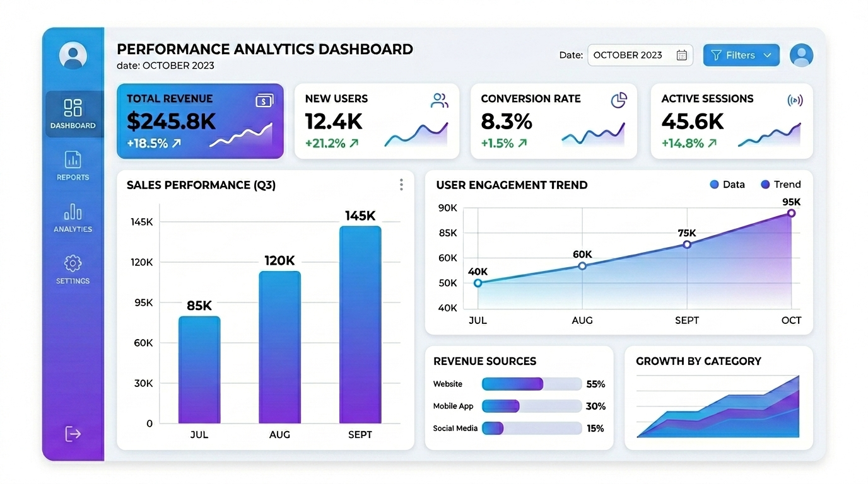Open Settings in the sidebar
Viewport: 868px width, 484px height.
(73, 270)
